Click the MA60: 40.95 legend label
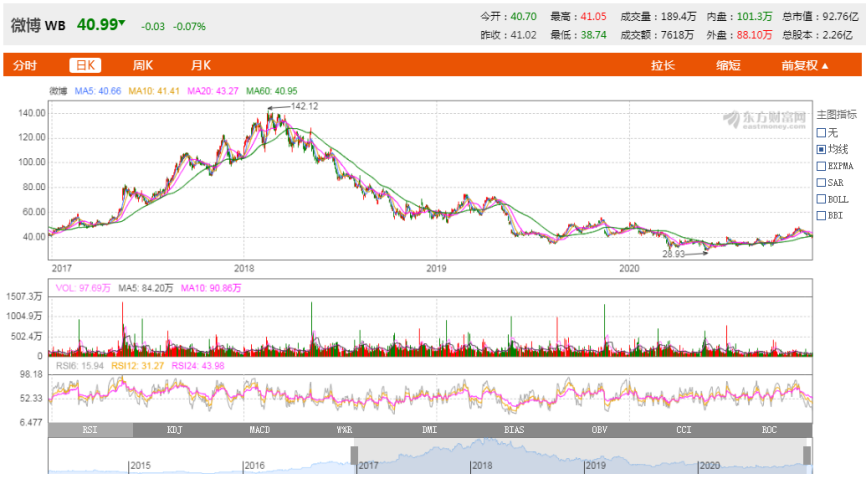The width and height of the screenshot is (866, 479). click(272, 91)
